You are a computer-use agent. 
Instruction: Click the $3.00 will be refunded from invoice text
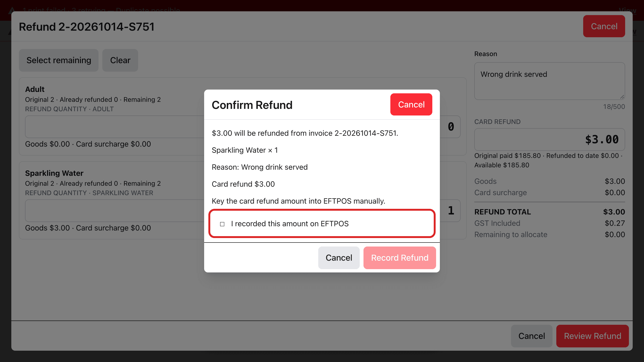(x=305, y=133)
